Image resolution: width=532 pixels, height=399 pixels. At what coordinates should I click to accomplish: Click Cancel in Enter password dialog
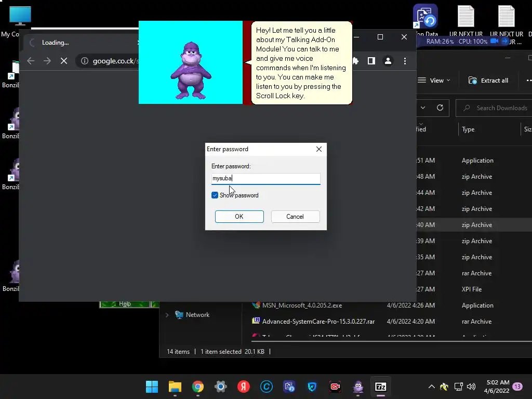295,217
